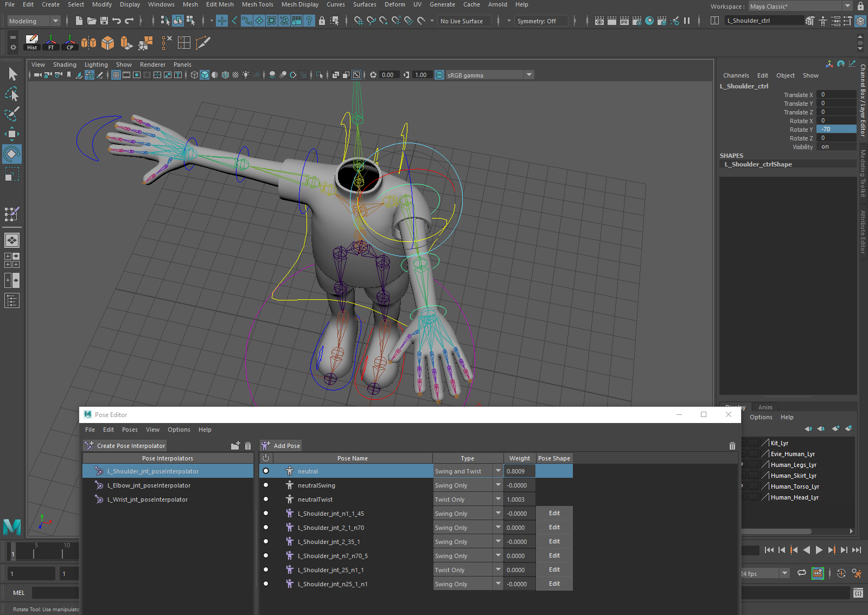Click Edit next to L_Shoulder_jnt_2_1_n70
The image size is (868, 615).
coord(554,527)
